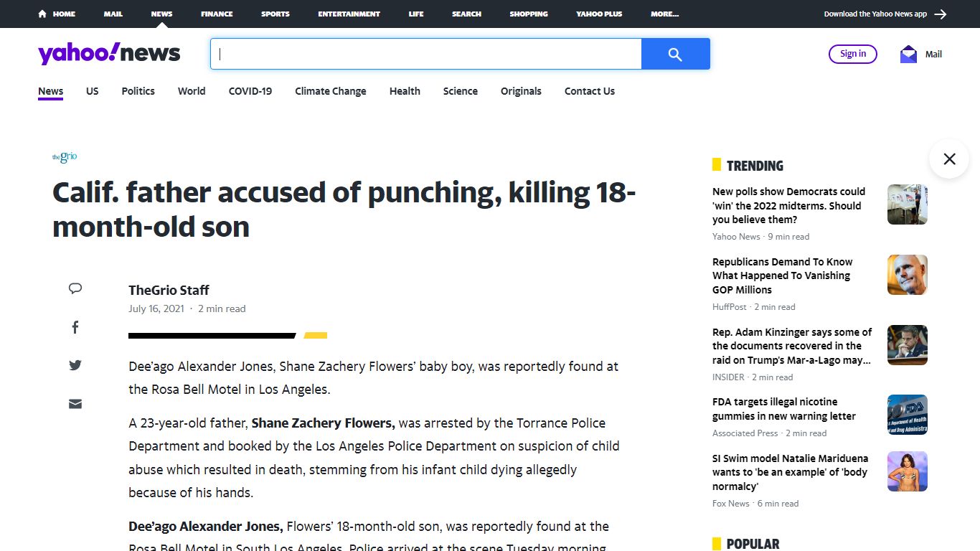
Task: Click theGrio publisher logo
Action: click(65, 157)
